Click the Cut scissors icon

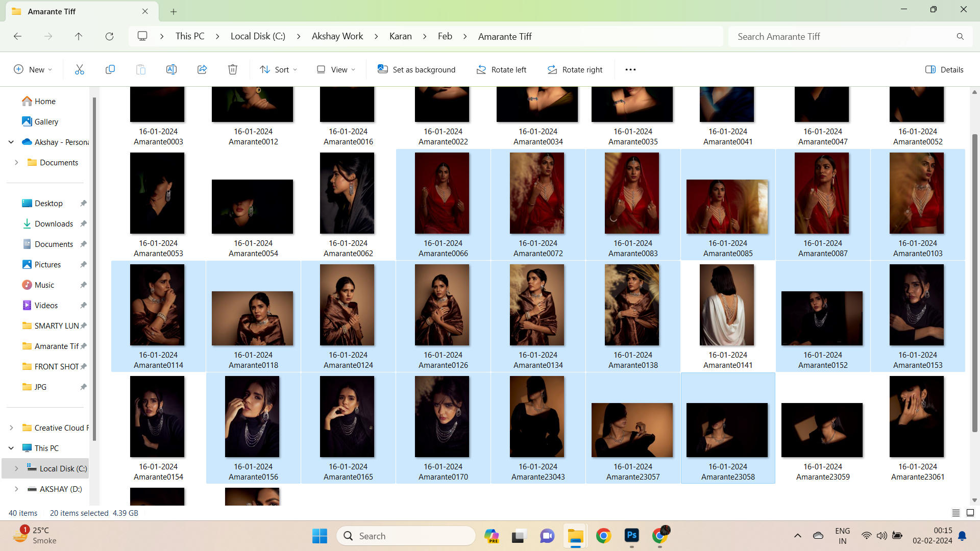click(x=79, y=69)
